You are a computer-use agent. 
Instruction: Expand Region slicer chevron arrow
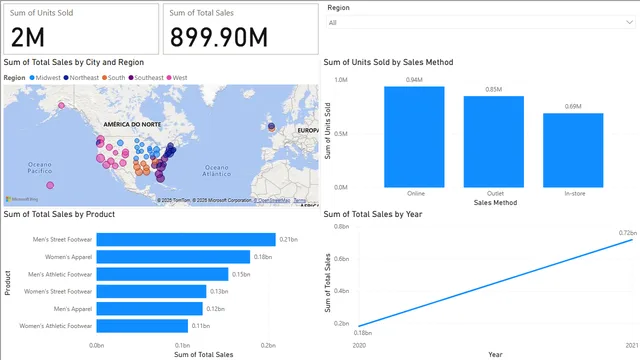(x=629, y=22)
